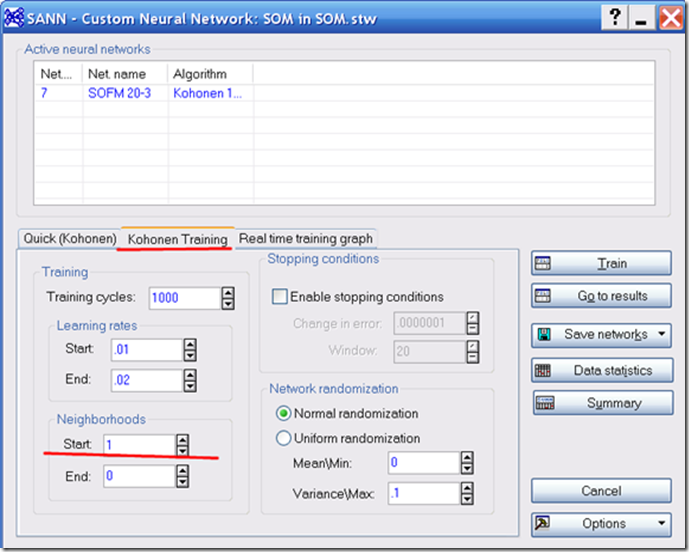
Task: Click the Change in error field
Action: click(430, 323)
